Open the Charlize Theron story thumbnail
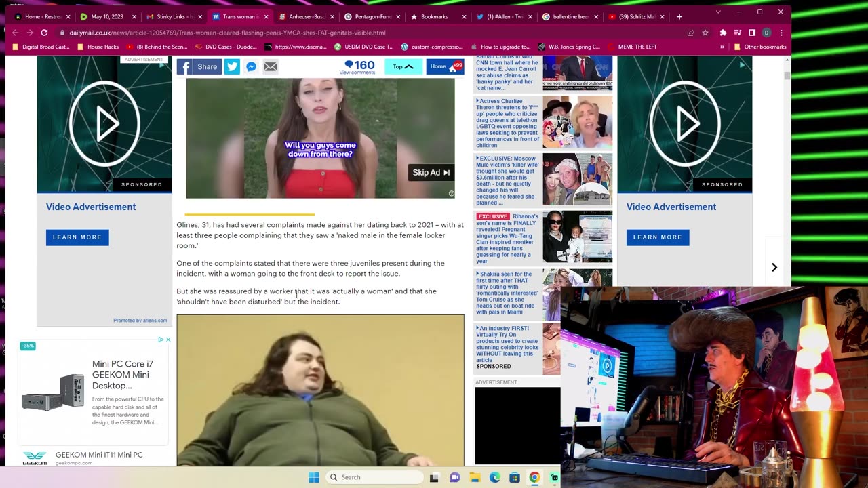This screenshot has height=488, width=868. [x=577, y=122]
